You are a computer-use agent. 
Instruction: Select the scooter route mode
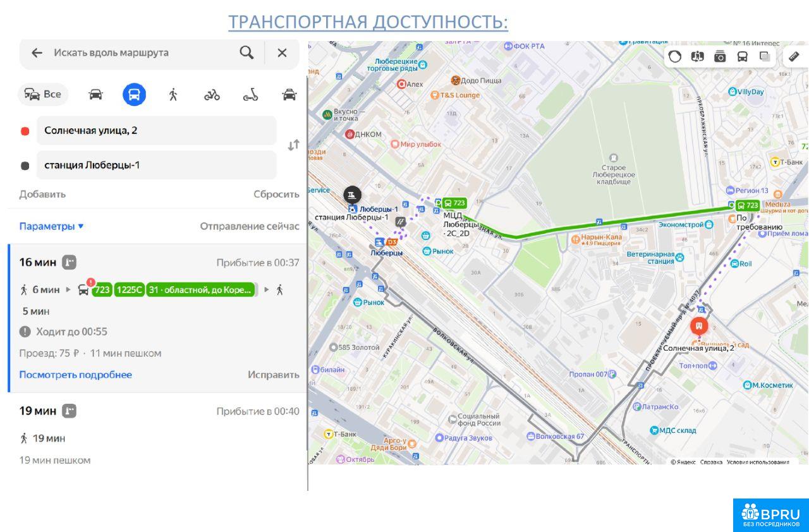click(x=250, y=95)
